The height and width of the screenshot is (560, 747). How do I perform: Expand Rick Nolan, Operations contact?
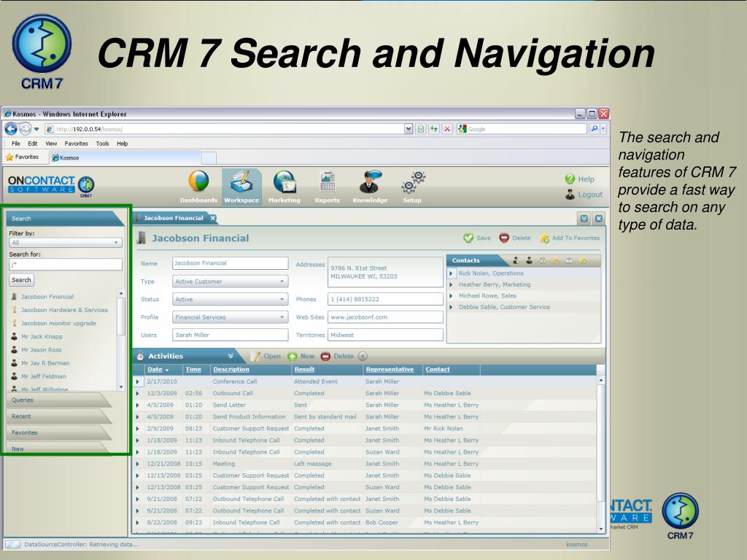point(451,273)
